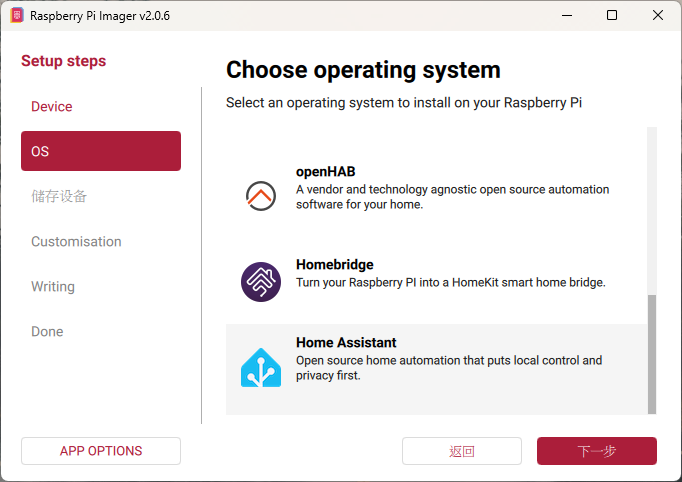Pick the Homebridge title text entry
This screenshot has height=482, width=682.
click(x=335, y=265)
